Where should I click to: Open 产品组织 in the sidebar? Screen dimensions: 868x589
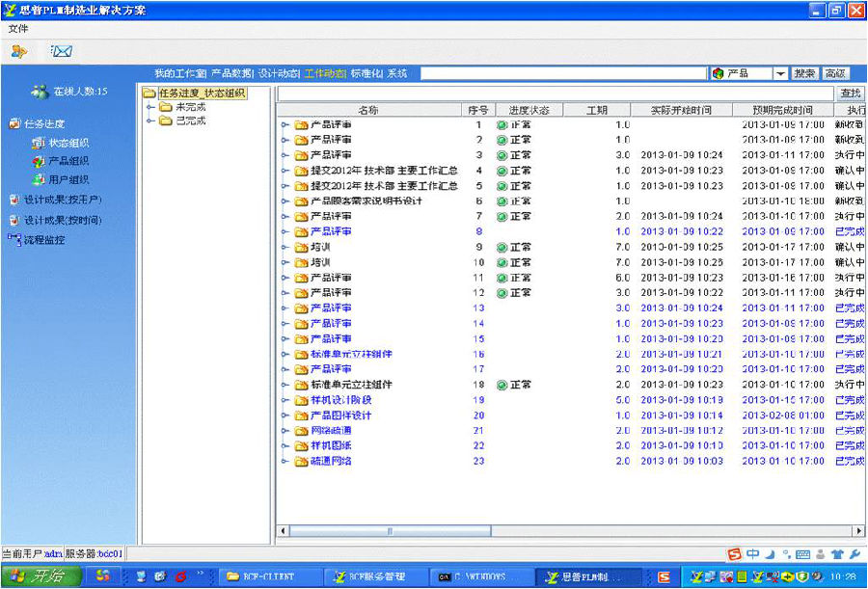point(68,161)
